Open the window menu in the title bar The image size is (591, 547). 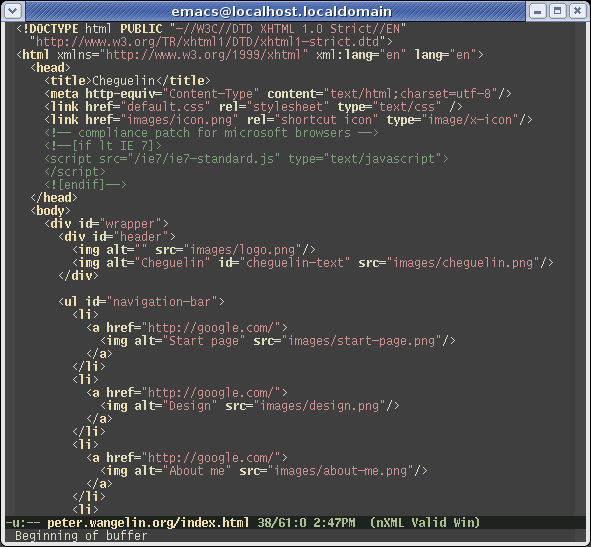coord(13,11)
